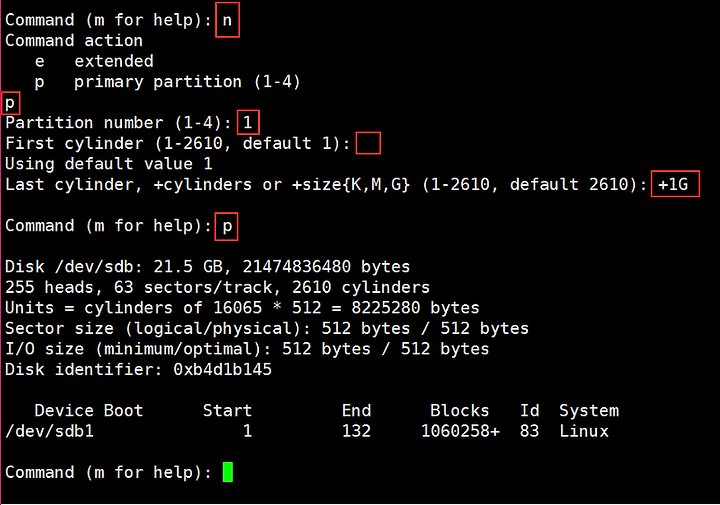Click the 'Disk /dev/sdb: 21.5 GB' line
720x505 pixels.
208,267
